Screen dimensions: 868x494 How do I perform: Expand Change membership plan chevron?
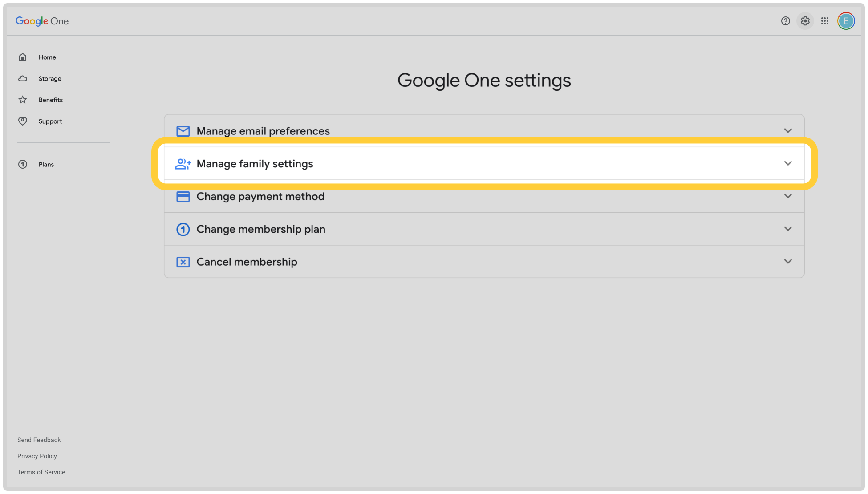788,229
